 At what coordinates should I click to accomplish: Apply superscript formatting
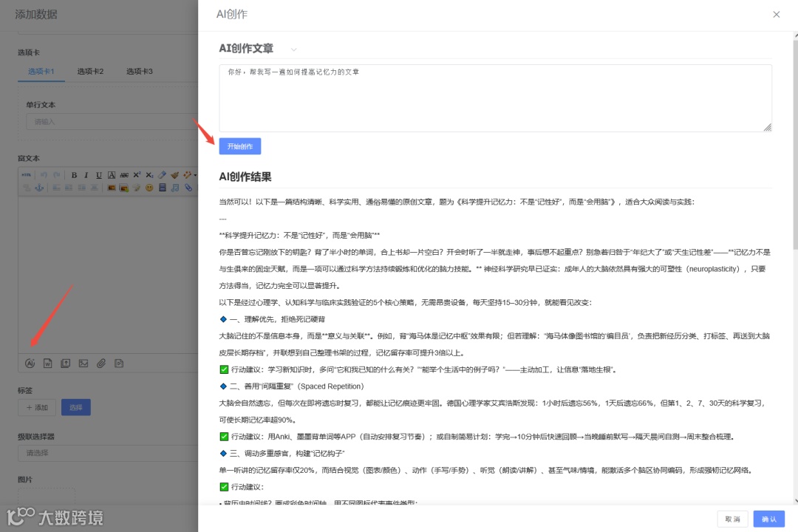point(137,175)
